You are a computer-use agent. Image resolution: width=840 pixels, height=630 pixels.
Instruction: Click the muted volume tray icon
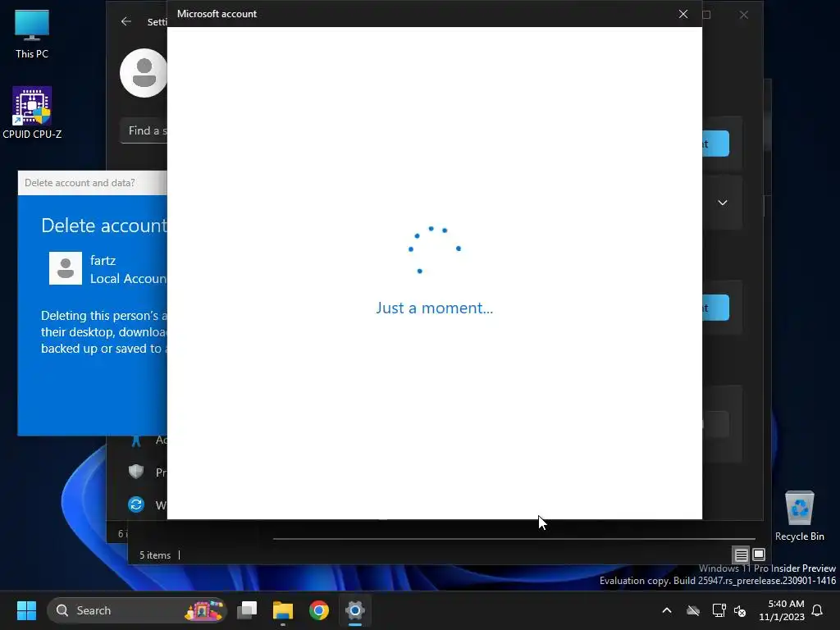pos(741,610)
